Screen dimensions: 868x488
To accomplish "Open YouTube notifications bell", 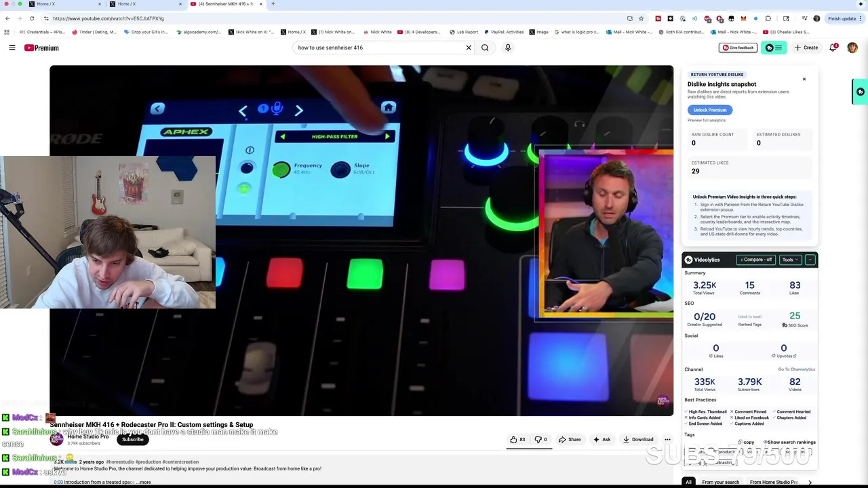I will 833,47.
